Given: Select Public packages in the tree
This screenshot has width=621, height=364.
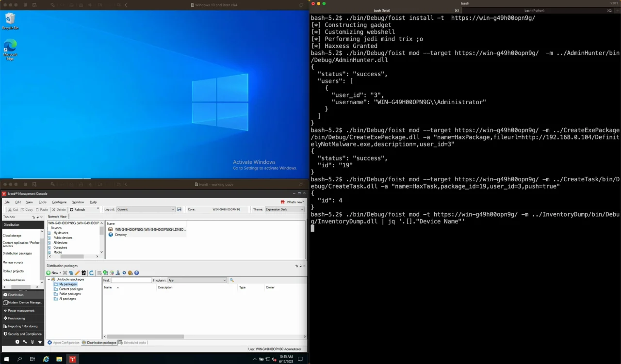Looking at the screenshot, I should (x=70, y=294).
